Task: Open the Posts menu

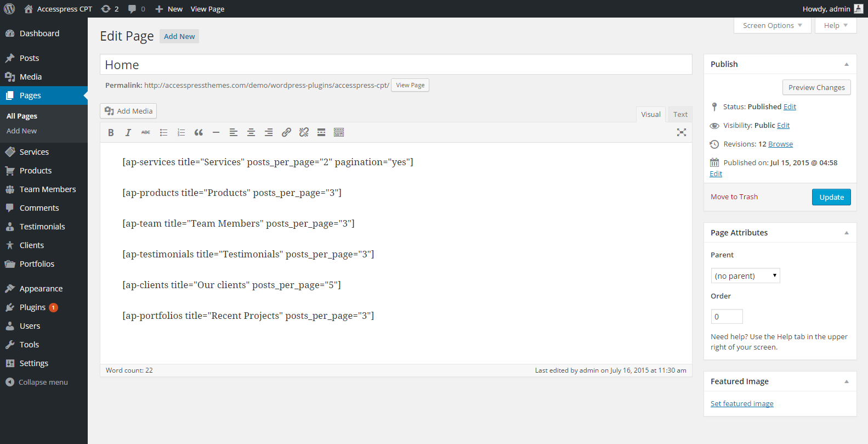Action: coord(44,58)
